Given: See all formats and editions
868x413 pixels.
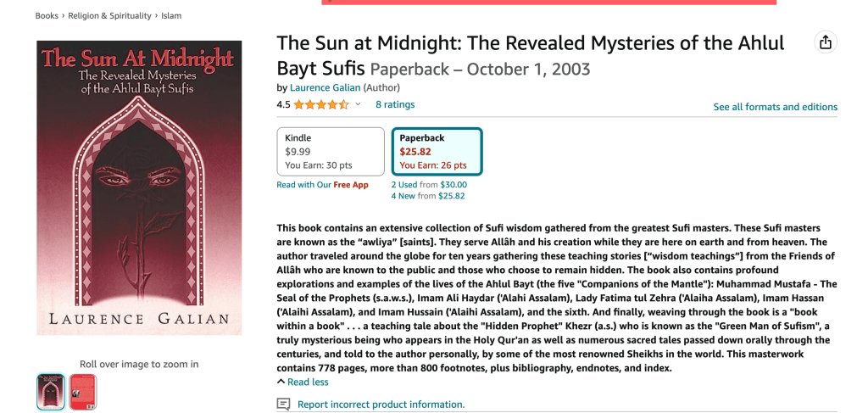Looking at the screenshot, I should click(x=775, y=107).
